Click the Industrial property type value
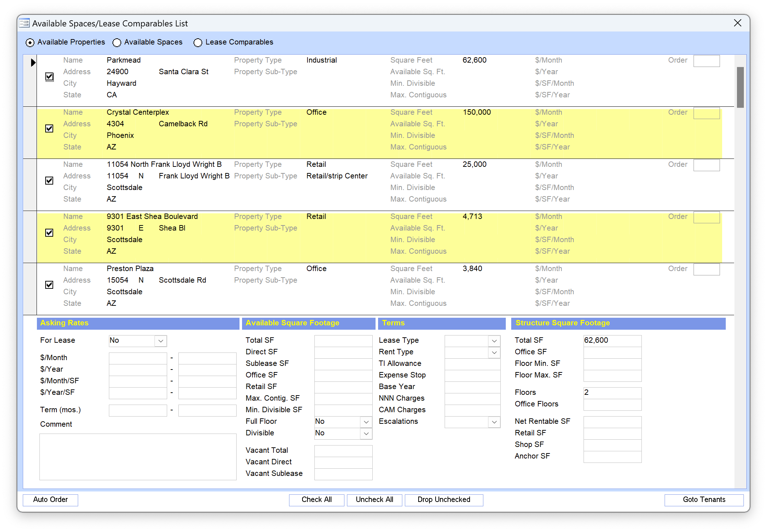767x532 pixels. pos(322,60)
